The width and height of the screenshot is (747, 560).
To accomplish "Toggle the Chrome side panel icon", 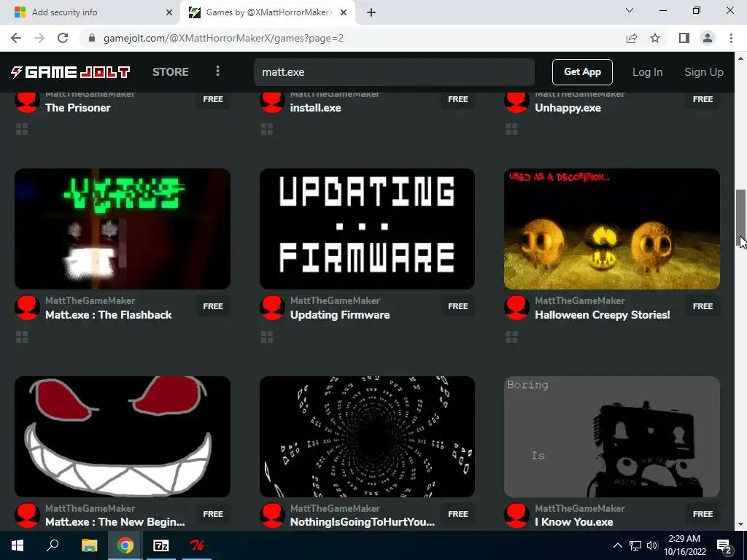I will coord(684,38).
